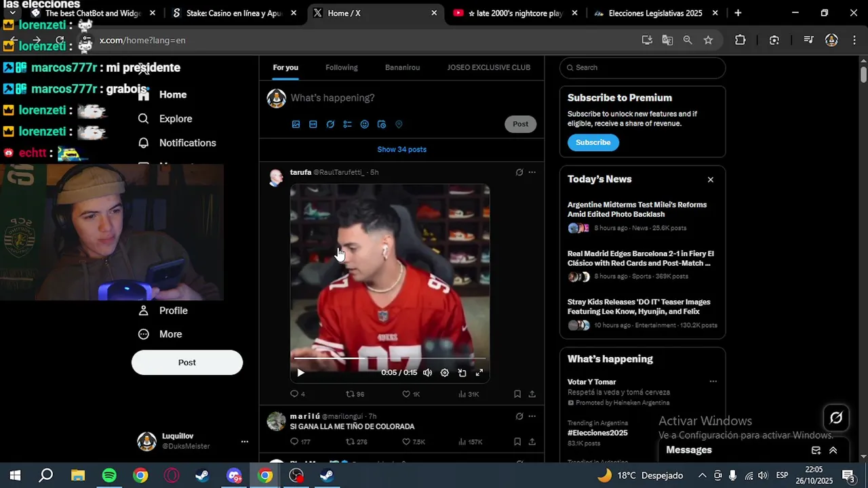Like tarufa's post with 1K likes
Screen dimensions: 868x488
pyautogui.click(x=411, y=394)
